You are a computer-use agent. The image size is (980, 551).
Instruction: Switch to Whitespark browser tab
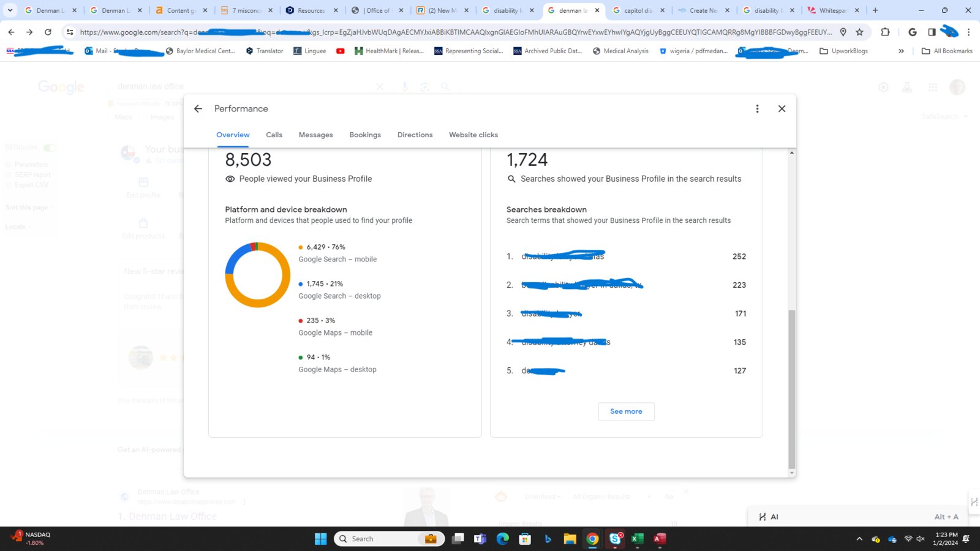834,10
